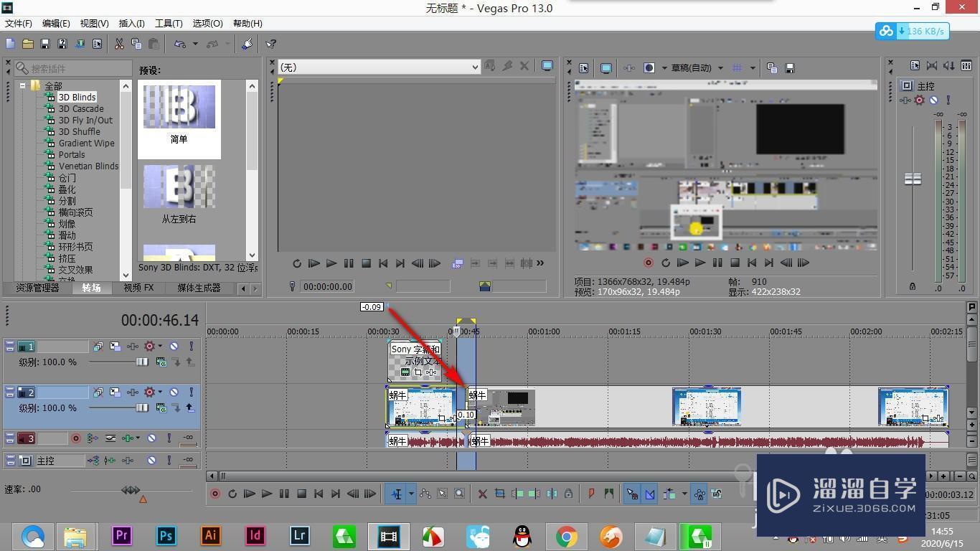Select the Selection Edit tool
980x551 pixels.
point(442,494)
